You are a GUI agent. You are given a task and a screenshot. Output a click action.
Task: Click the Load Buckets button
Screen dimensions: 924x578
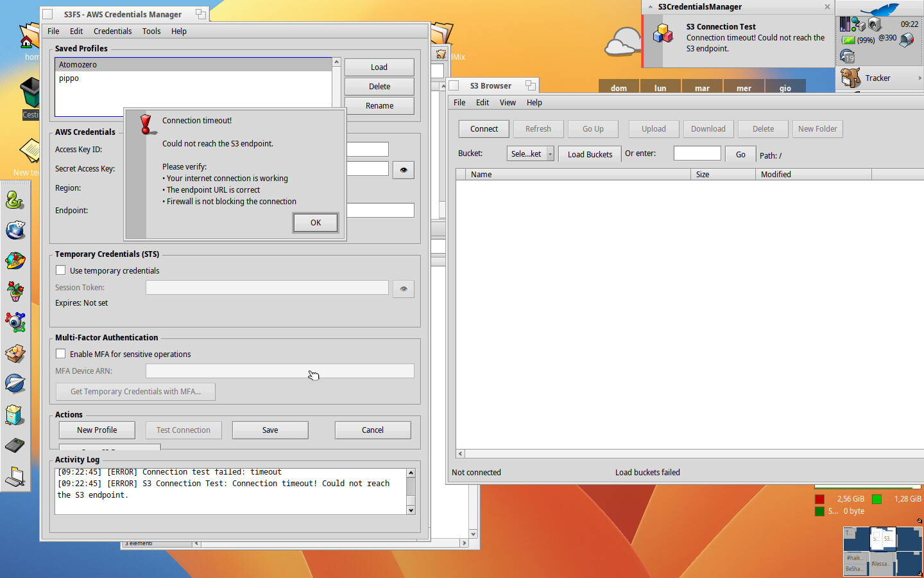click(590, 154)
